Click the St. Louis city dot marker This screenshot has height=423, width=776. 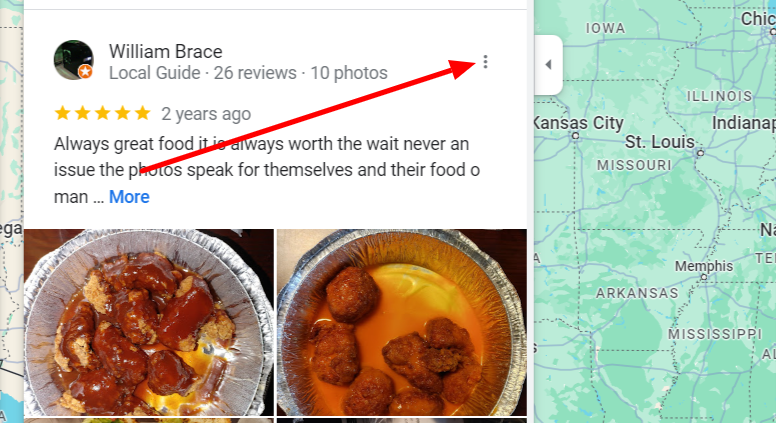pyautogui.click(x=700, y=153)
